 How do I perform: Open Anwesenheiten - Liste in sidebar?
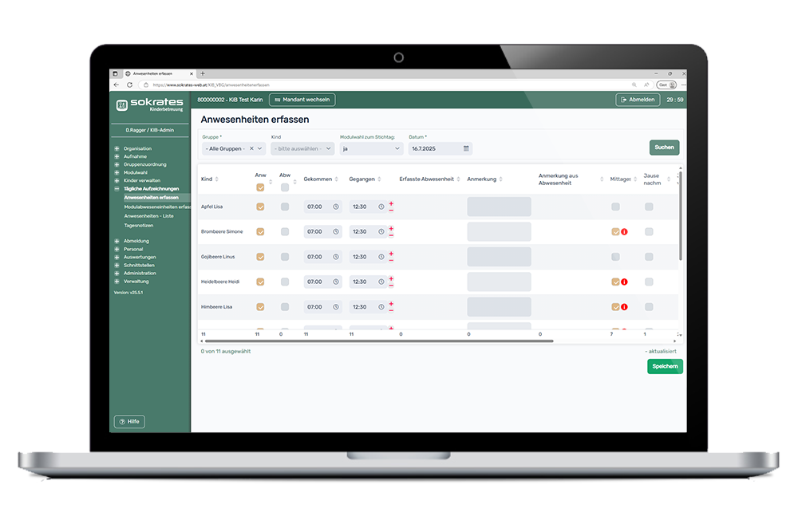148,216
